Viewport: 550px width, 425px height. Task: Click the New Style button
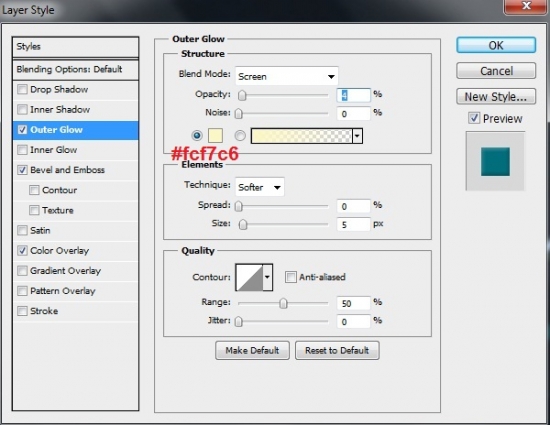[x=496, y=96]
